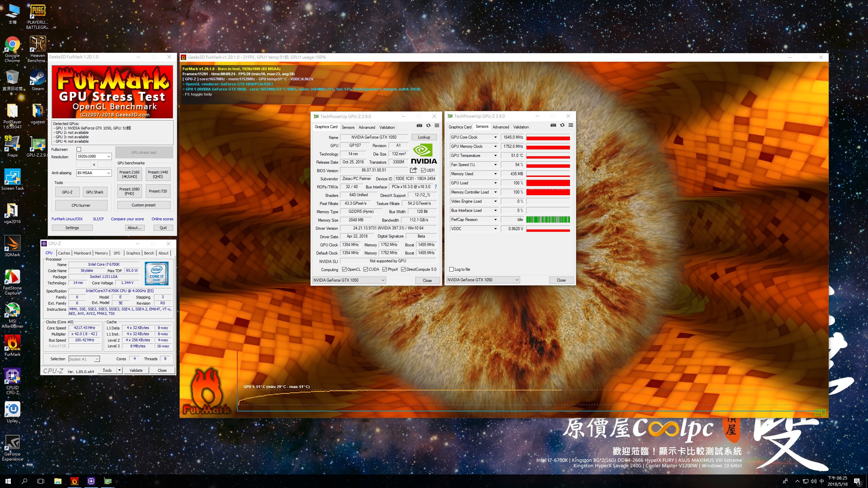Click the Validate button in CPU-Z

136,370
